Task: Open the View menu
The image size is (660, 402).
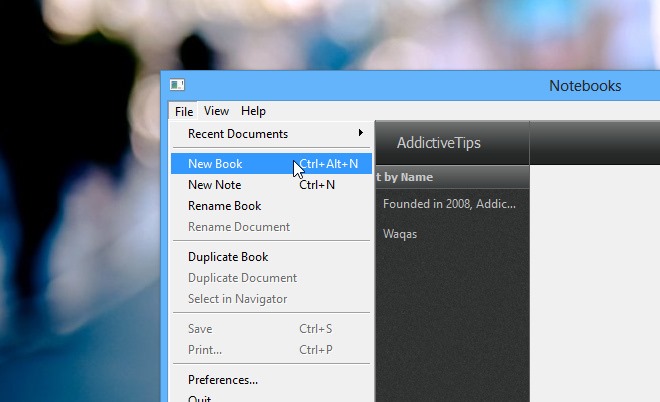Action: tap(216, 111)
